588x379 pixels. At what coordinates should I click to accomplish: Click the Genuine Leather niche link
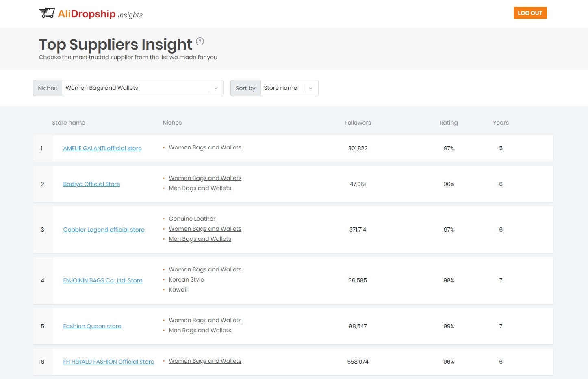click(192, 219)
